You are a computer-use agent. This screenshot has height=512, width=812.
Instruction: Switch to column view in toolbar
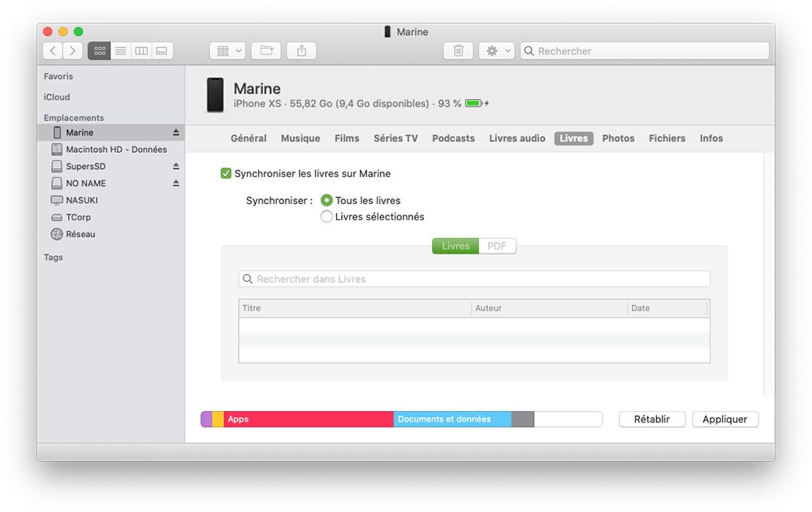(141, 51)
